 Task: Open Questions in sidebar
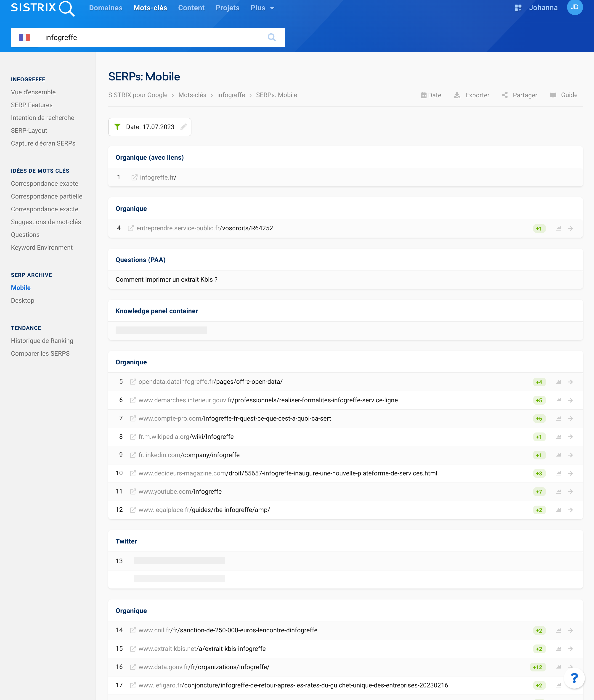[25, 235]
